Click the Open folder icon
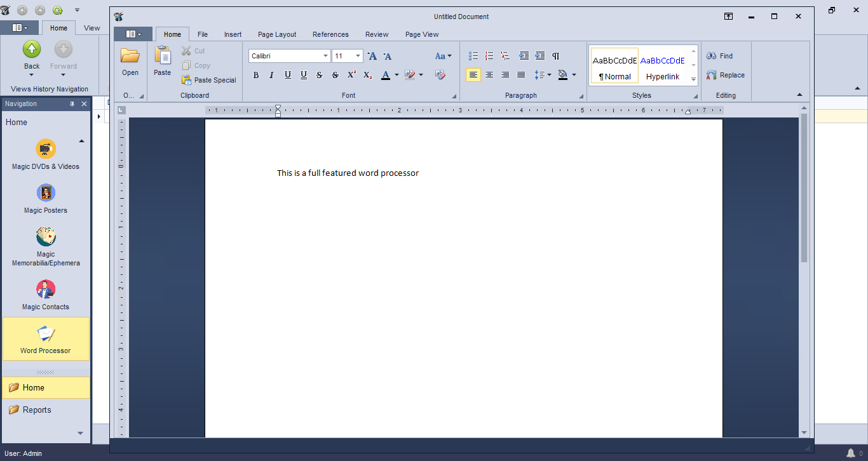The image size is (868, 461). (x=130, y=57)
